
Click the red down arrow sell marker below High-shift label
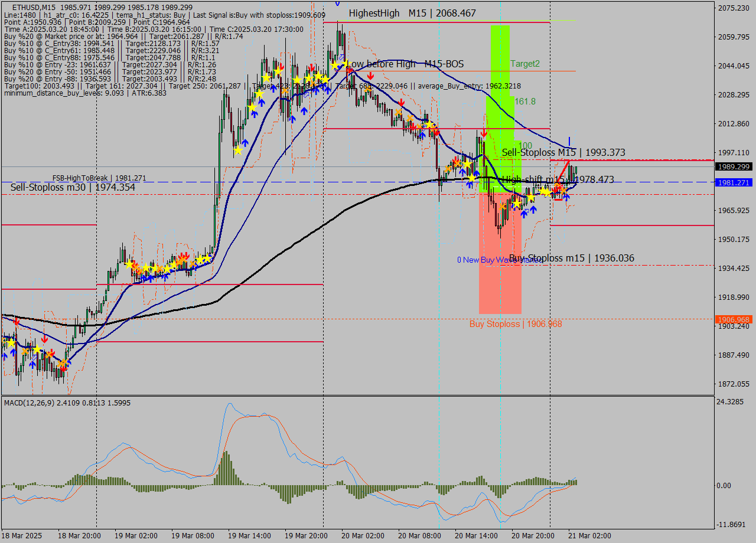555,190
